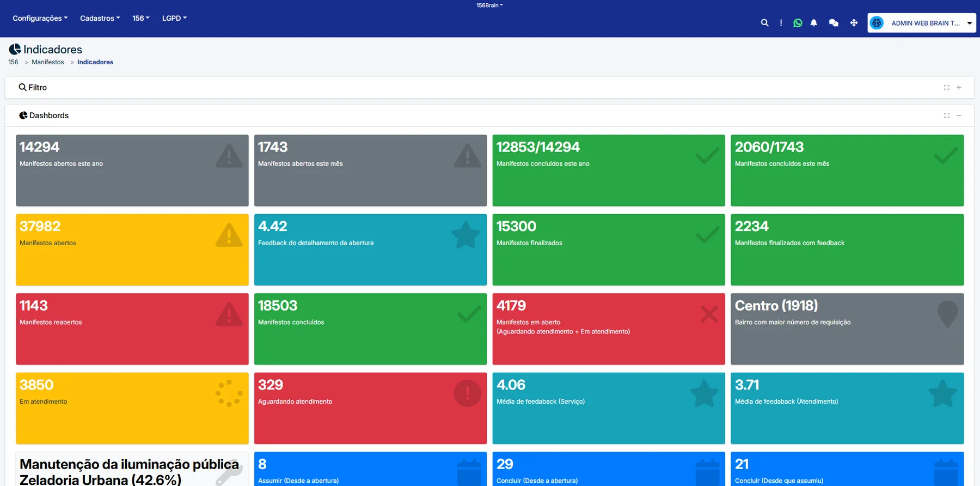Open WhatsApp icon in the top bar
The width and height of the screenshot is (980, 486).
pos(798,23)
